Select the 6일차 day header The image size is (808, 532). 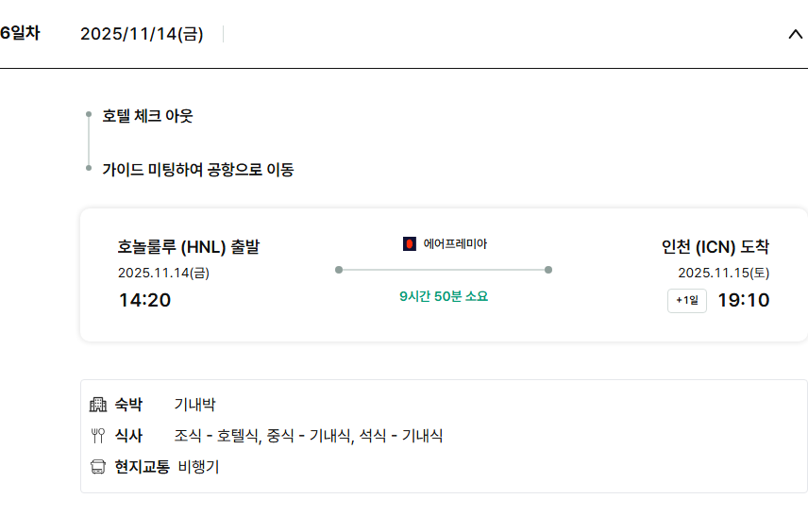tap(20, 33)
